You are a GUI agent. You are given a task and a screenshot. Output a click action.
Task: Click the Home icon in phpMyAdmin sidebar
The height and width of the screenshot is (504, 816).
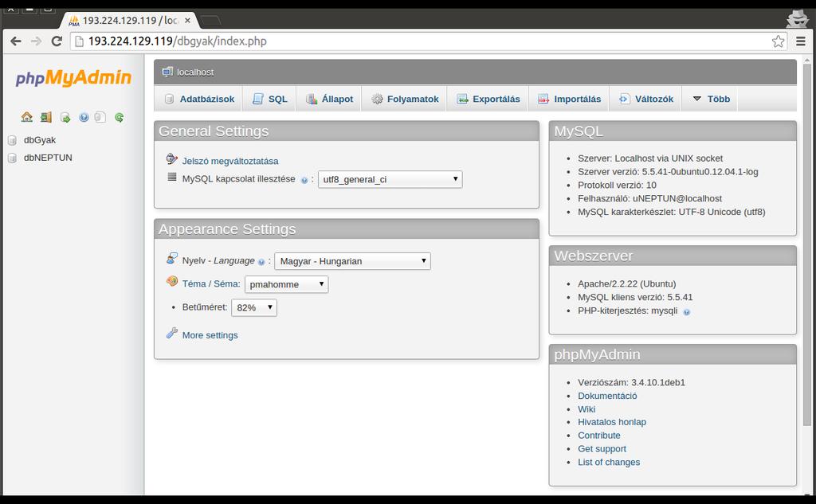click(x=26, y=117)
